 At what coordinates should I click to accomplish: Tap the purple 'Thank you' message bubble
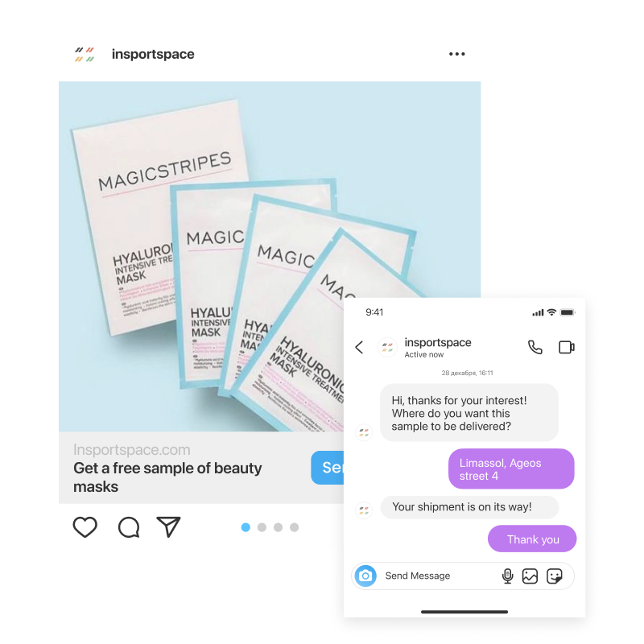(532, 539)
